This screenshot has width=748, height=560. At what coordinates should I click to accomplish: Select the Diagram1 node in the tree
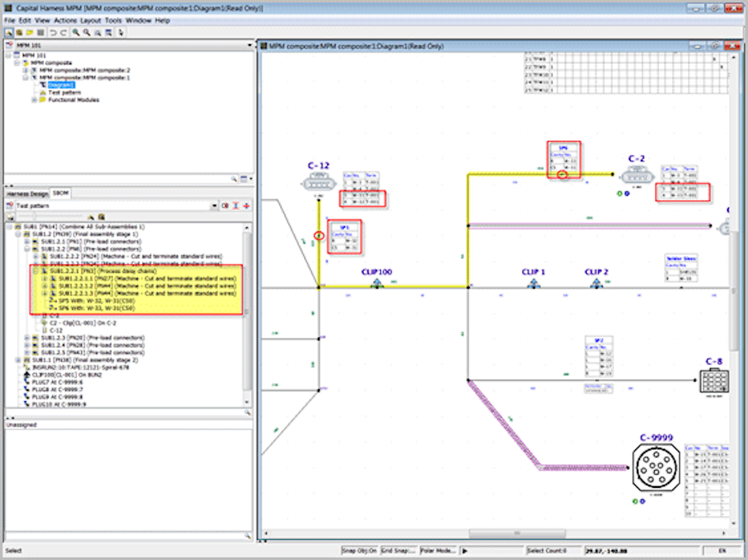coord(61,85)
